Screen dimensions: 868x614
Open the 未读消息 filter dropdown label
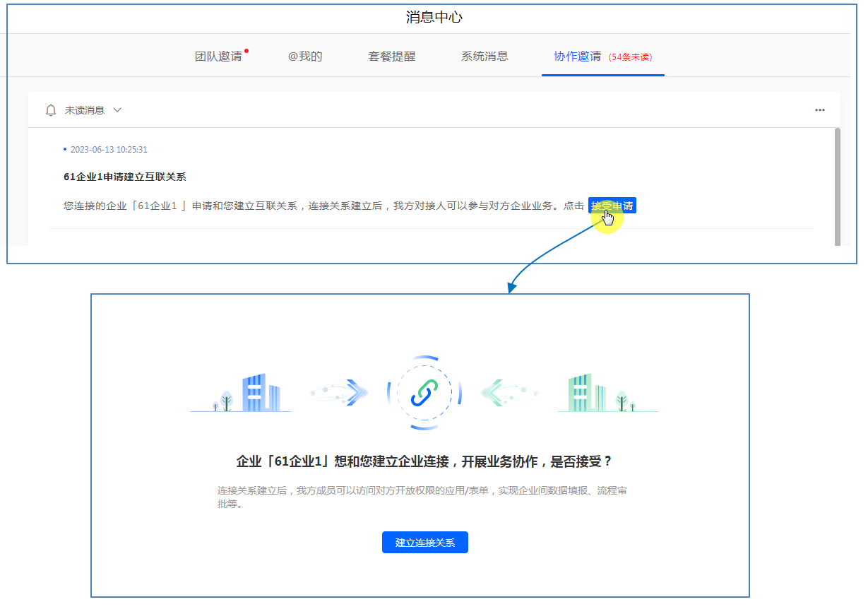click(85, 110)
